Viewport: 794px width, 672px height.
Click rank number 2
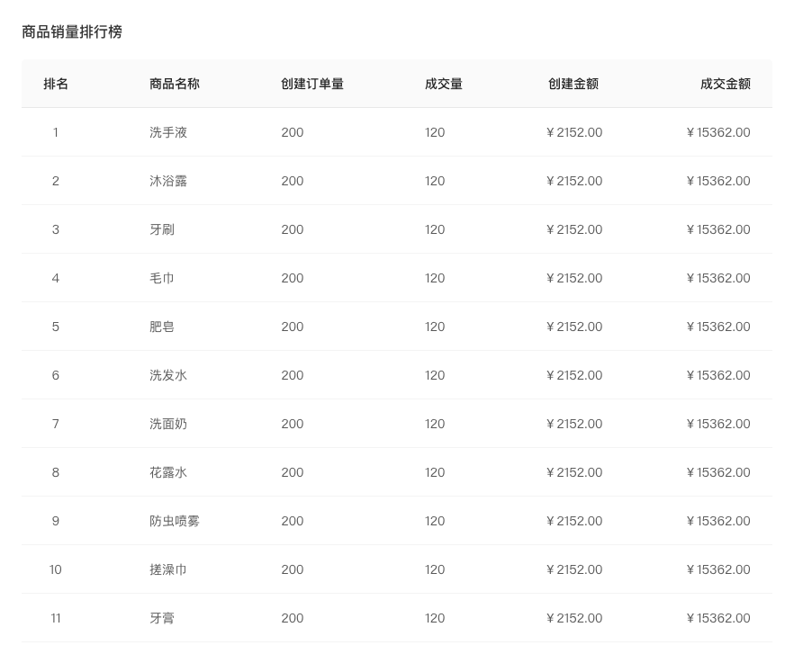(56, 181)
